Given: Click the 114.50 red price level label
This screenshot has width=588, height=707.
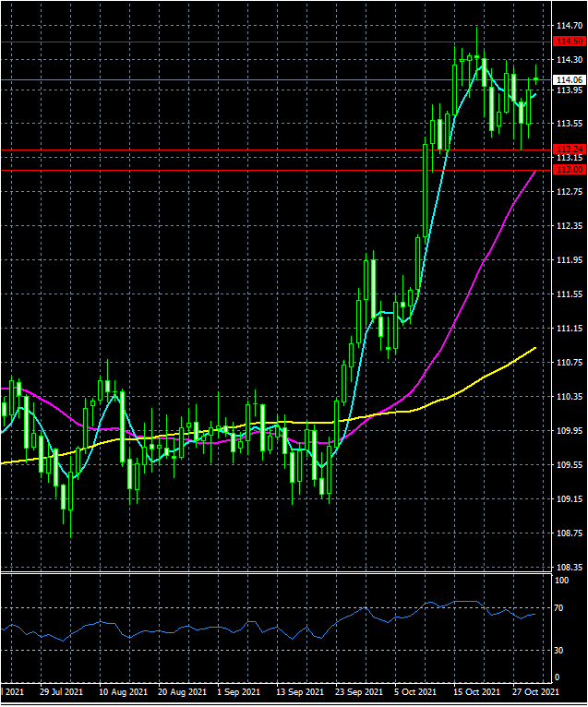Looking at the screenshot, I should click(x=570, y=42).
